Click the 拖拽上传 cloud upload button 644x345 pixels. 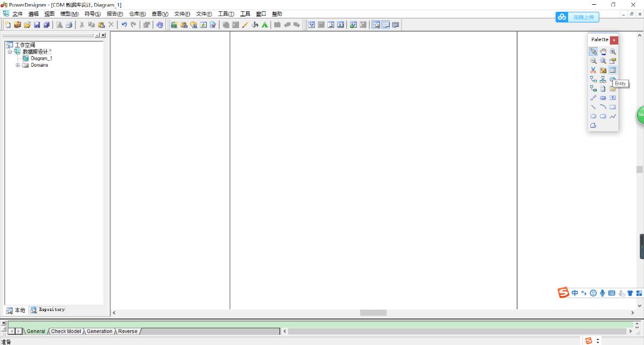pos(577,17)
